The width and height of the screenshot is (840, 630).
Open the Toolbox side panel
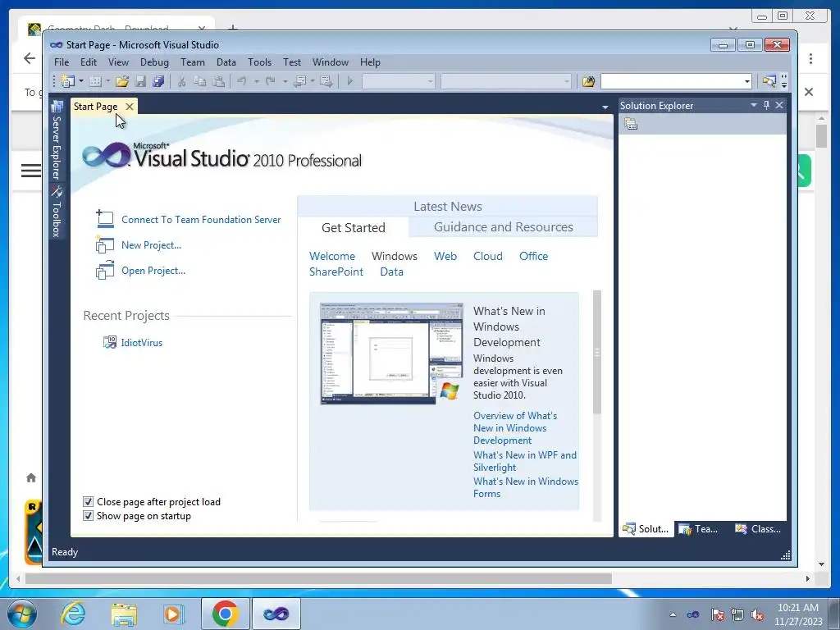(x=57, y=212)
